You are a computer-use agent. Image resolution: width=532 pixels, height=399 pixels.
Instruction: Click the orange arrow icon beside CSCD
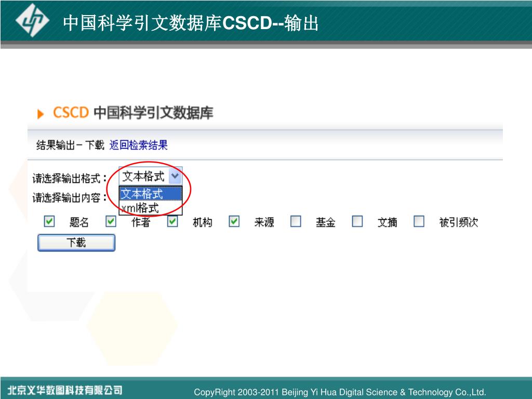(41, 114)
